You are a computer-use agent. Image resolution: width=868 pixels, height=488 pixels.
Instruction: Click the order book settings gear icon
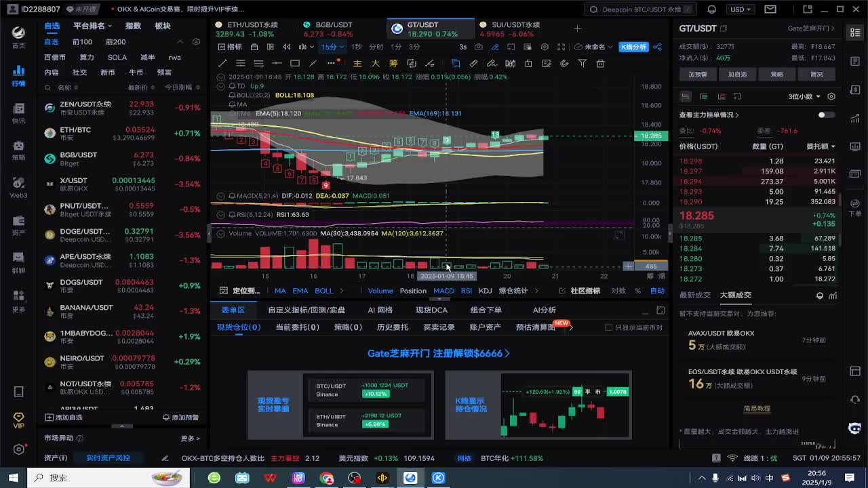831,96
